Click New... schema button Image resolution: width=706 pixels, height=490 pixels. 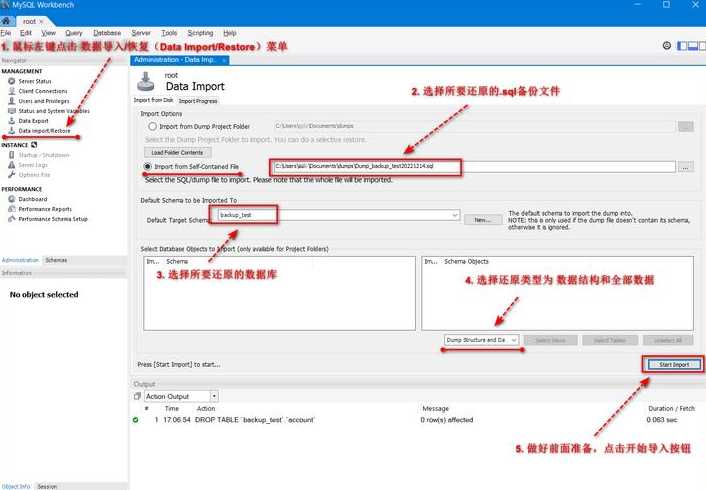[x=483, y=220]
